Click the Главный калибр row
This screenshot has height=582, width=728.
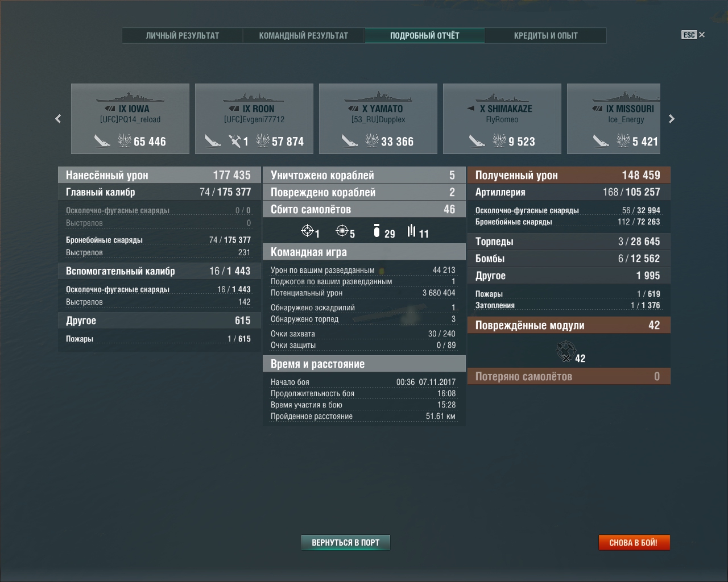tap(158, 192)
